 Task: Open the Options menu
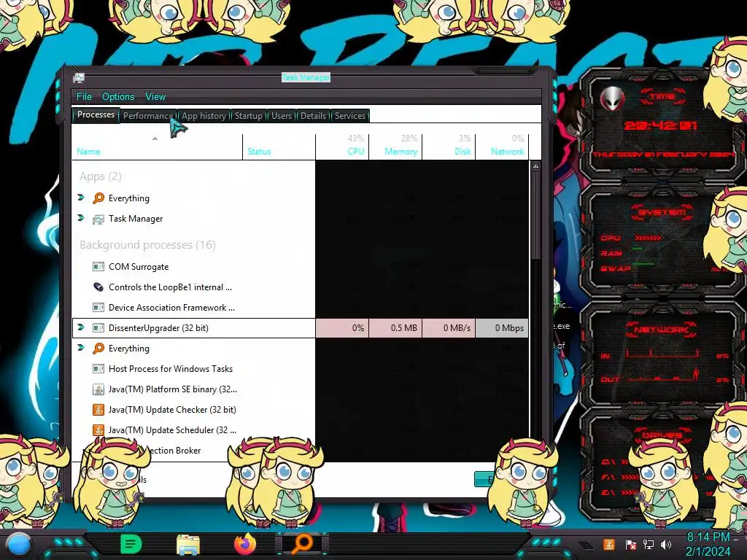click(x=118, y=97)
